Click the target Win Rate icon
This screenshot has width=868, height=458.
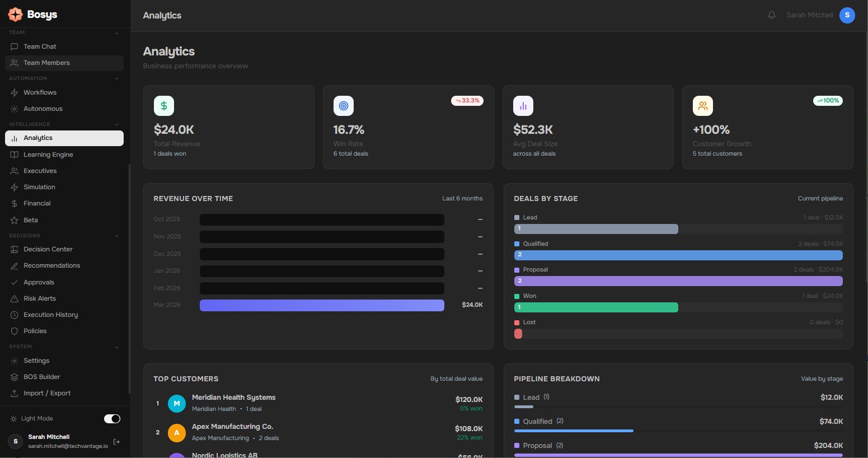pyautogui.click(x=344, y=106)
